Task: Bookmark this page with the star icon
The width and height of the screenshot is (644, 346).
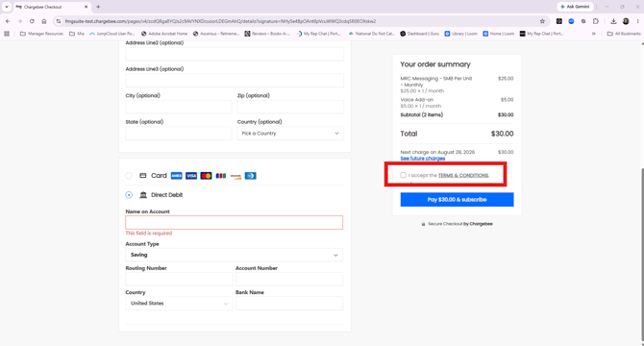Action: coord(542,21)
